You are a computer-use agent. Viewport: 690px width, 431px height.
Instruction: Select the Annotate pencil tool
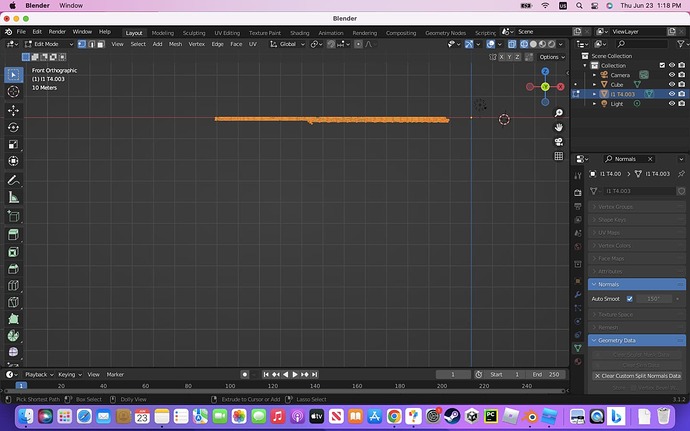14,180
